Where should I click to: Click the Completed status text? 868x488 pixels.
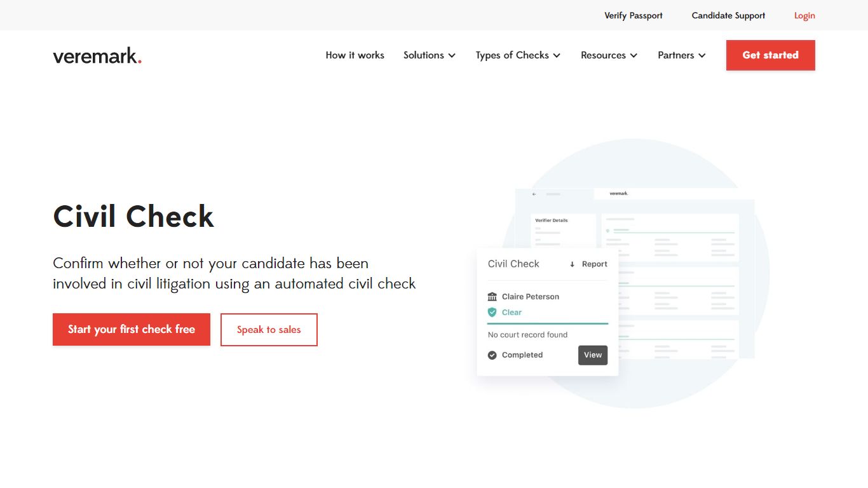coord(522,355)
